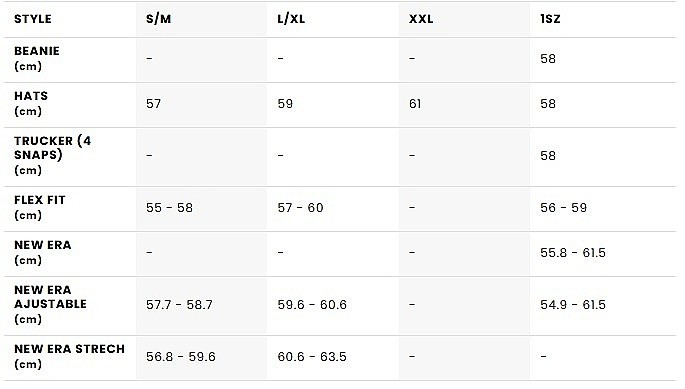
Task: Click the XXL column header
Action: click(421, 19)
